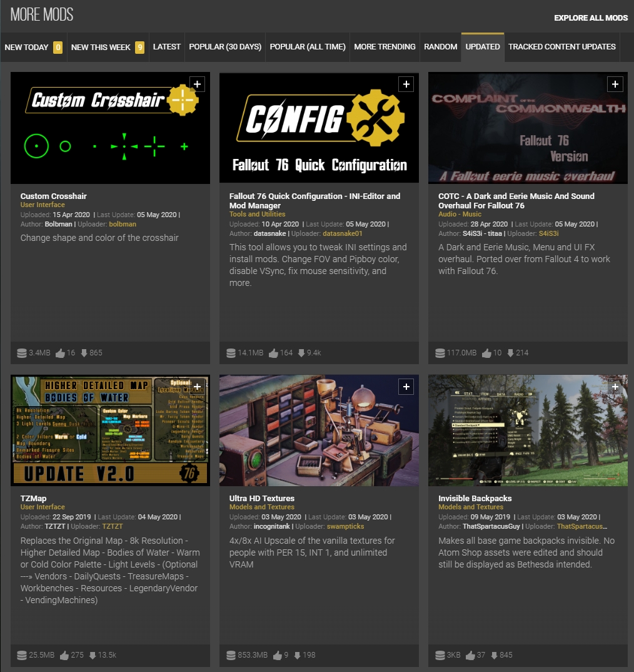This screenshot has width=634, height=672.
Task: Click Explore All Mods link
Action: pyautogui.click(x=591, y=18)
